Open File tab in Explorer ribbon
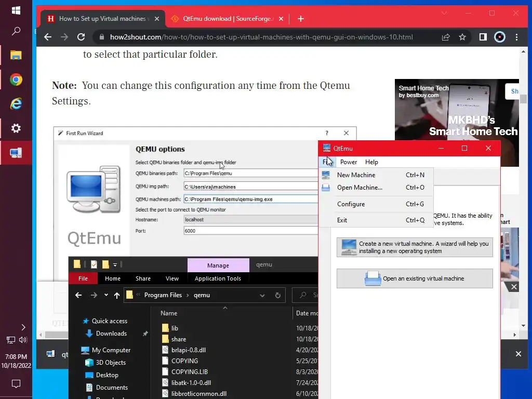Image resolution: width=532 pixels, height=399 pixels. 83,278
